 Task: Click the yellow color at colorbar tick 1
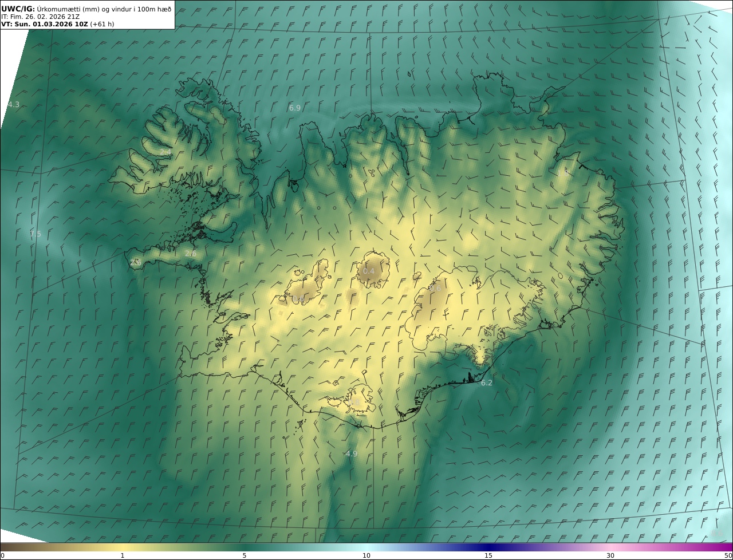(122, 547)
